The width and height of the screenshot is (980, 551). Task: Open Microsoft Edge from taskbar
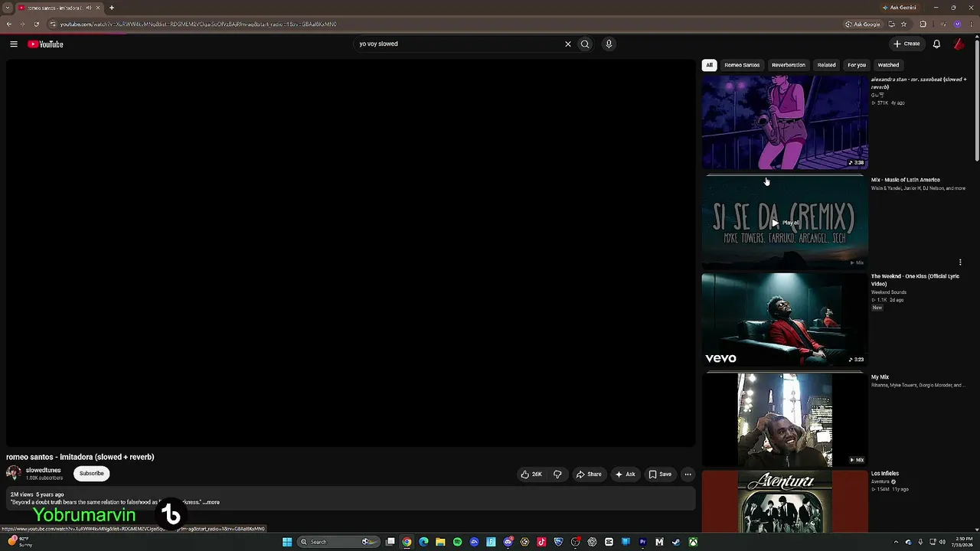(423, 542)
